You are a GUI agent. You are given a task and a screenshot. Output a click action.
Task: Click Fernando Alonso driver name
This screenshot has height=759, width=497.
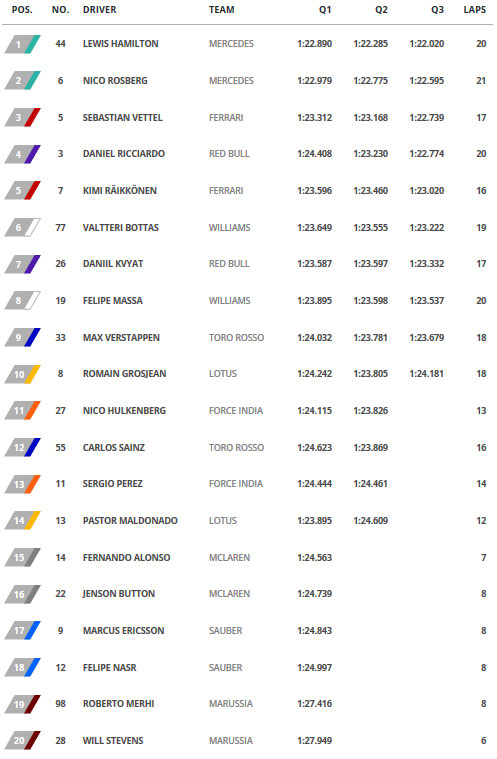click(x=126, y=557)
